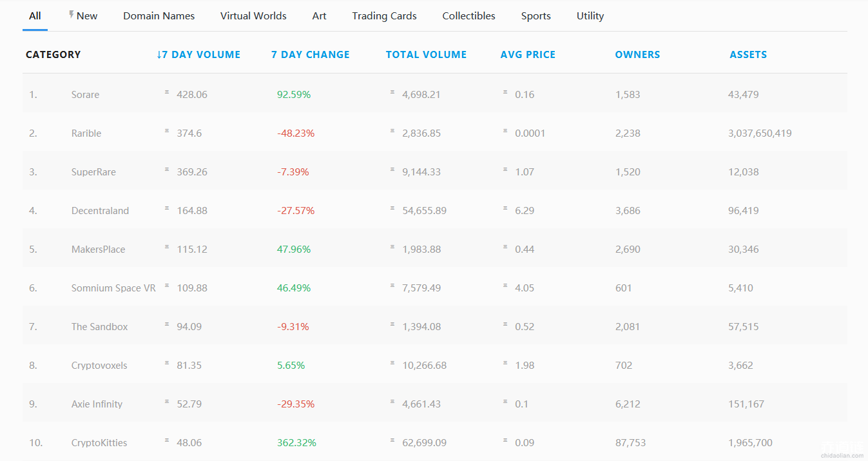868x461 pixels.
Task: Click the Category column header
Action: pos(53,55)
